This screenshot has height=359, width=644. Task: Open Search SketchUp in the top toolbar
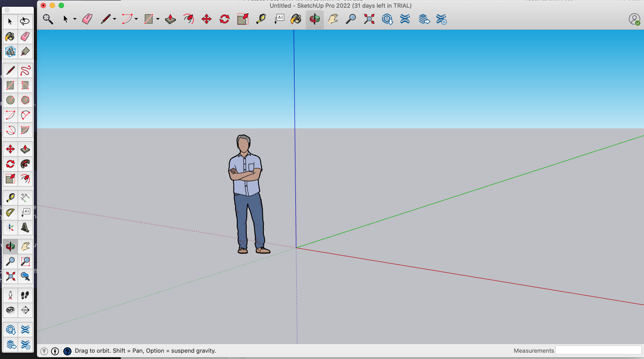click(x=48, y=19)
